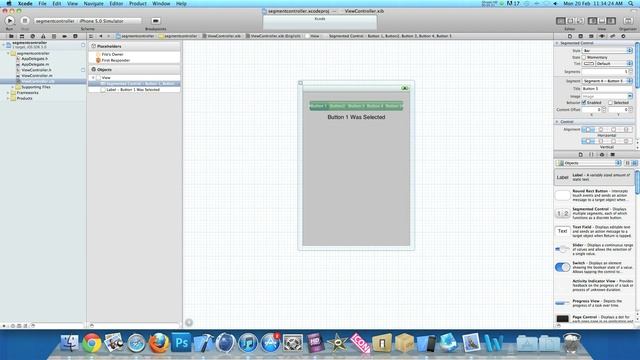The width and height of the screenshot is (640, 360).
Task: Expand the Products folder
Action: pyautogui.click(x=8, y=98)
